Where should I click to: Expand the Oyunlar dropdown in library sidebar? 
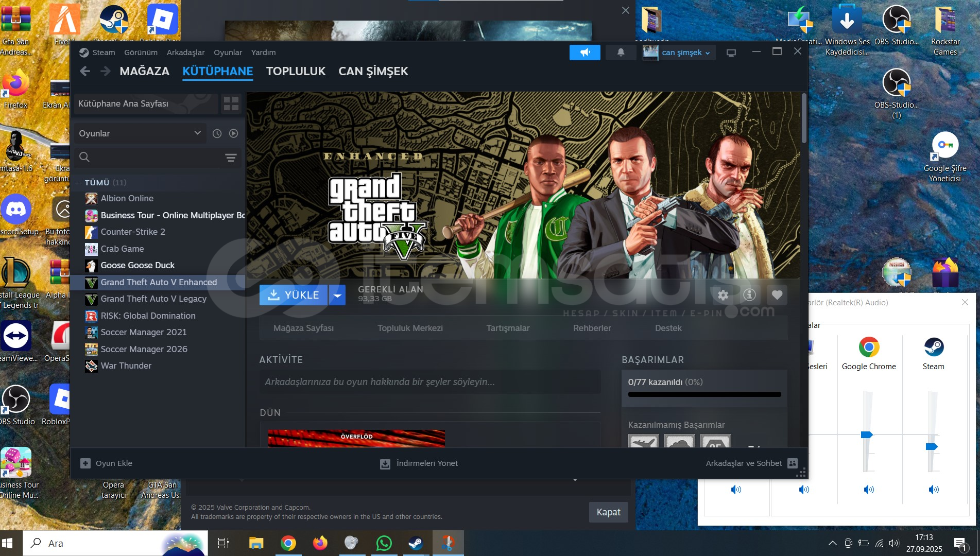point(140,133)
